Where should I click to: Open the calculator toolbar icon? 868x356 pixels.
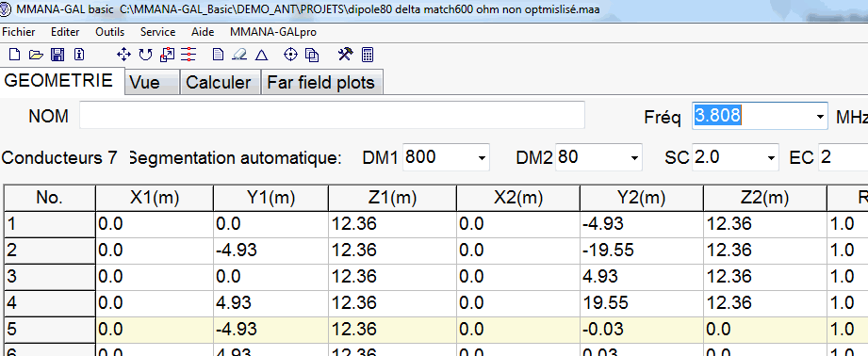(x=367, y=55)
